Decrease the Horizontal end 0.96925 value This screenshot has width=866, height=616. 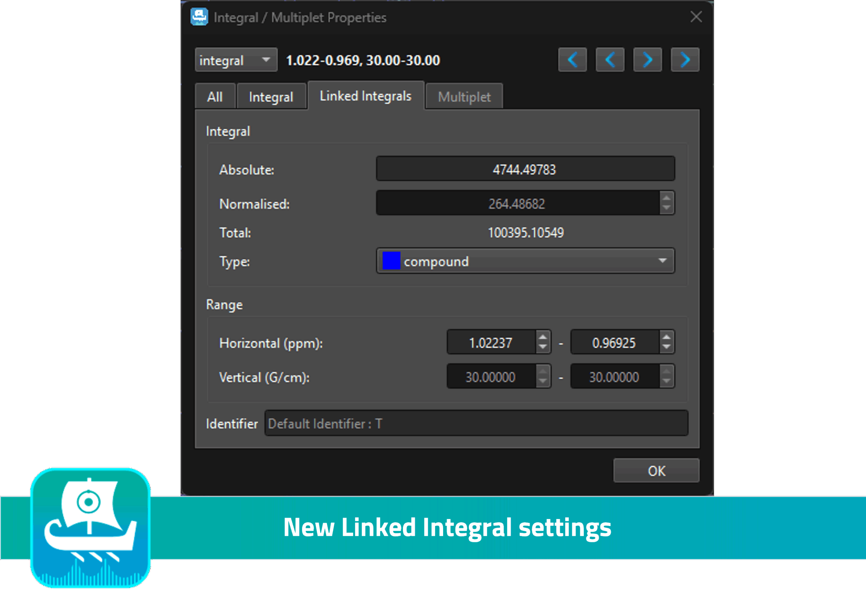(x=666, y=347)
